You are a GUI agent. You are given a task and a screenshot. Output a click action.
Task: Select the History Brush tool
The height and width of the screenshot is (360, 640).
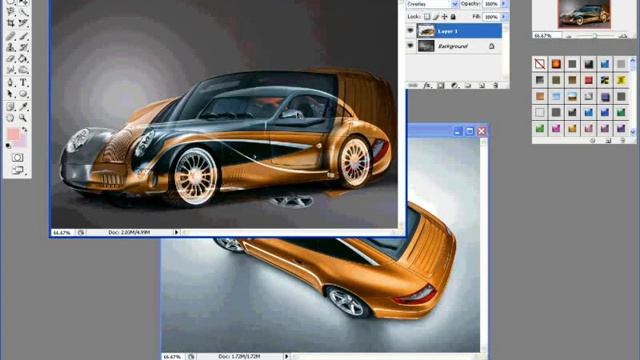23,47
